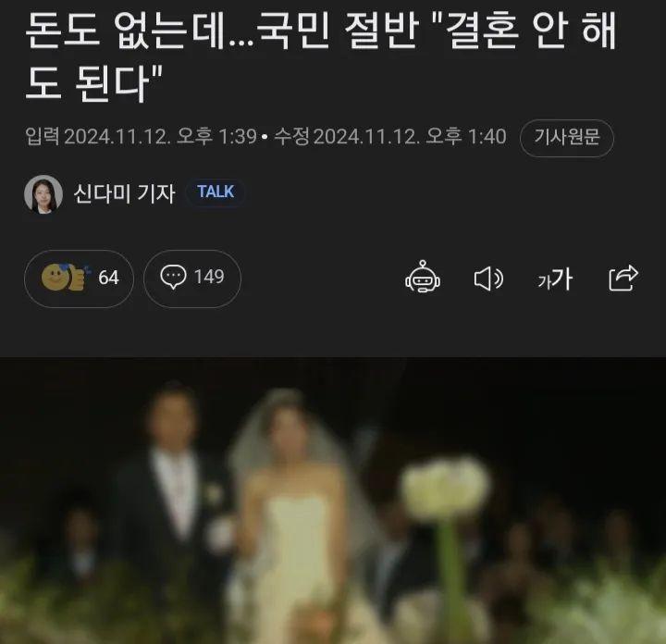Open the 기사원문 original article button
The height and width of the screenshot is (644, 666).
[x=567, y=138]
